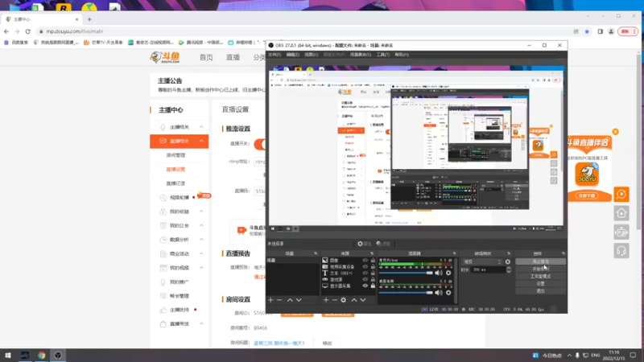Expand first sidebar section with microphone icon
The height and width of the screenshot is (362, 644).
[x=201, y=127]
